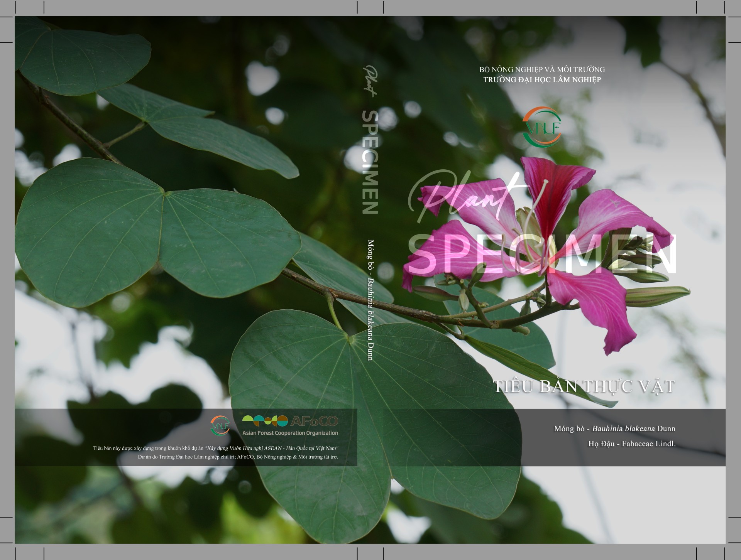Image resolution: width=741 pixels, height=560 pixels.
Task: Select the line starting 'Dự án do Trường Đại học'
Action: 238,457
